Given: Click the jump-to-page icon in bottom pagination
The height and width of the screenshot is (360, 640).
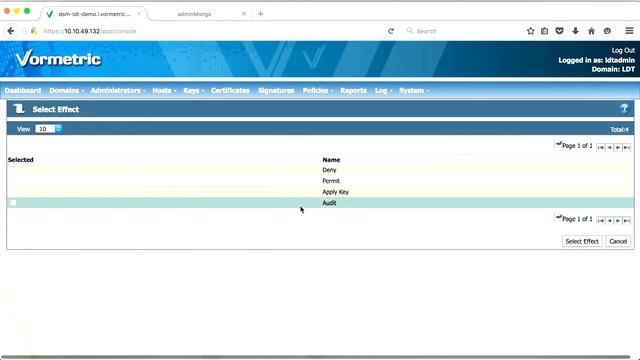Looking at the screenshot, I should tap(558, 217).
